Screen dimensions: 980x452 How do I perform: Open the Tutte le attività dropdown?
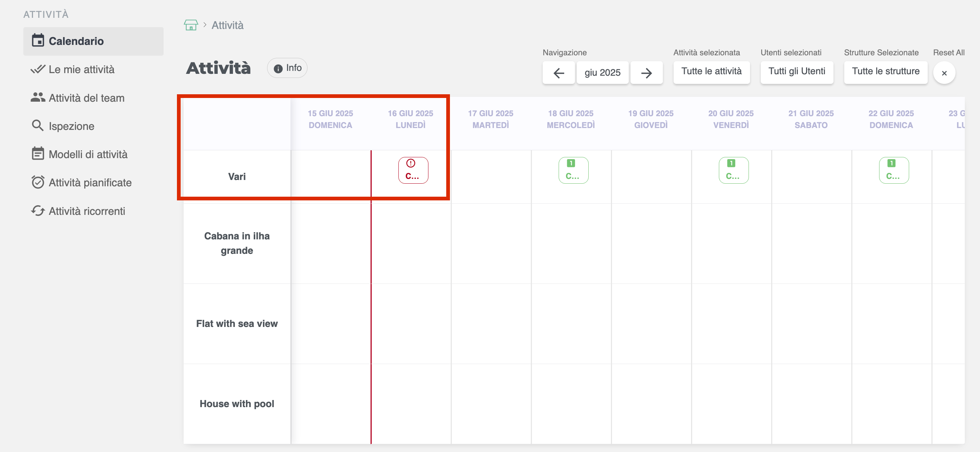pos(711,72)
